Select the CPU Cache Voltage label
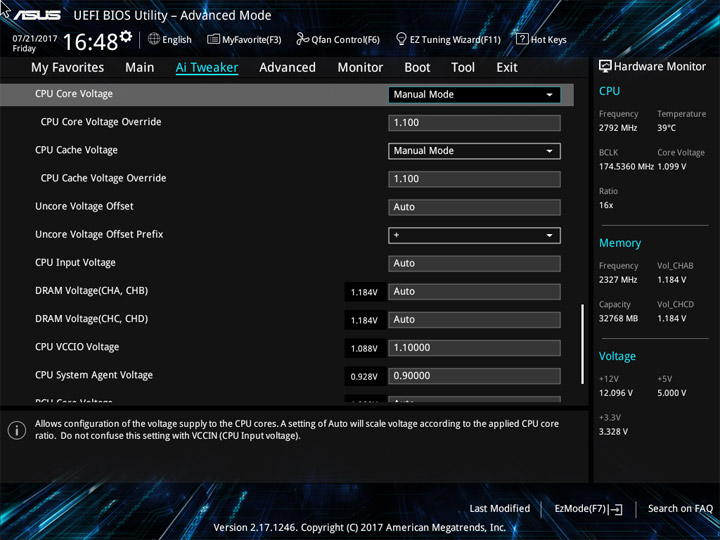 (76, 150)
